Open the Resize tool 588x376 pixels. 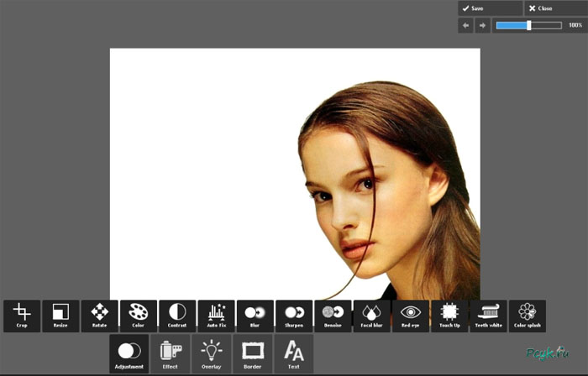point(60,316)
